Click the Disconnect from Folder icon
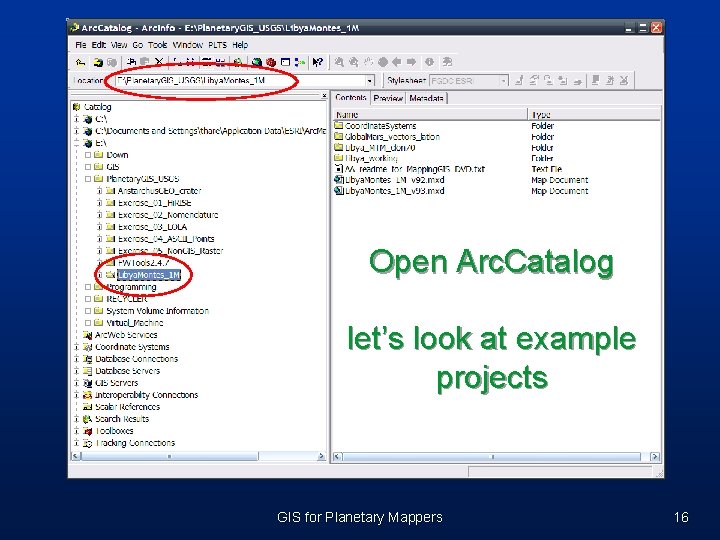 [112, 62]
